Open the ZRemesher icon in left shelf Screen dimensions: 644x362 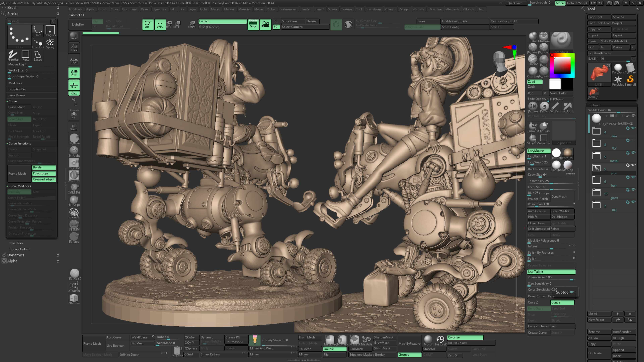click(74, 299)
